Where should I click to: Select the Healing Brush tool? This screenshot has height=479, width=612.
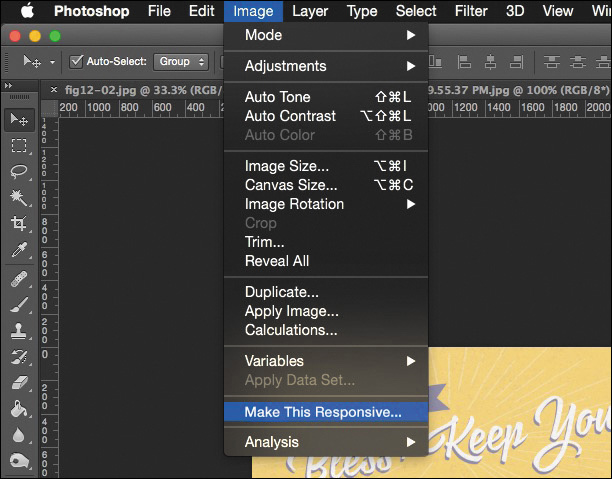point(19,279)
